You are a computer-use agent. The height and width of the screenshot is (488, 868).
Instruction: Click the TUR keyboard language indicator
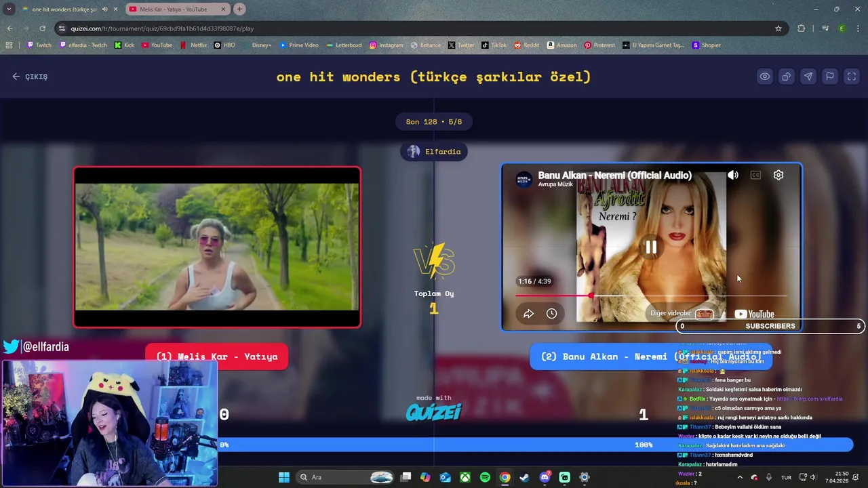[x=786, y=477]
